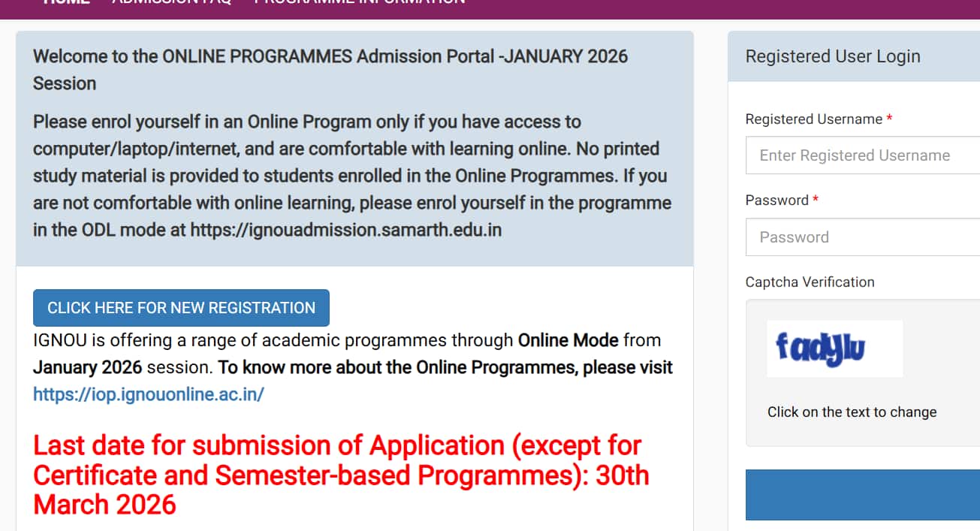Click the bold January 2026 session text
The width and height of the screenshot is (980, 531).
(88, 368)
